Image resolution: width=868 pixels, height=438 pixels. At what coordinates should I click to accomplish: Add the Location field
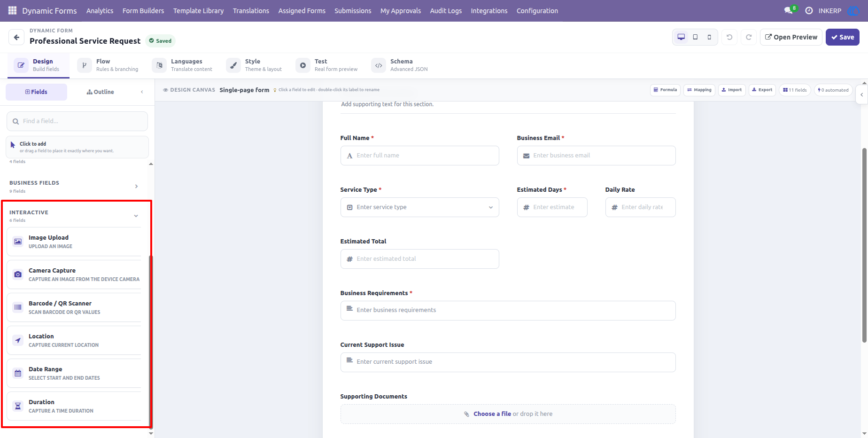click(x=74, y=340)
